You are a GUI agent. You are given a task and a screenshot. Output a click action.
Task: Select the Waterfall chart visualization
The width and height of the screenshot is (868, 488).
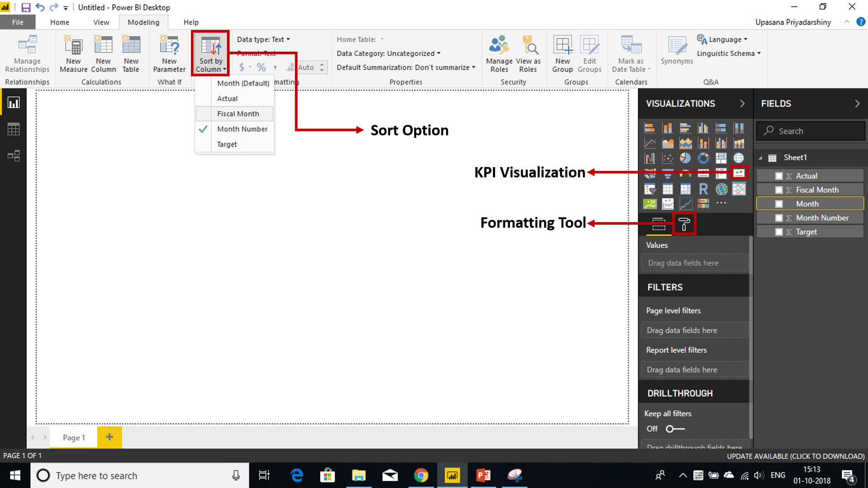[x=650, y=158]
